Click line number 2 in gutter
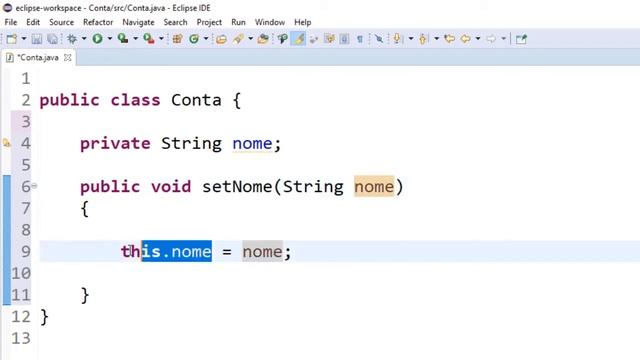Image resolution: width=640 pixels, height=360 pixels. pos(26,100)
